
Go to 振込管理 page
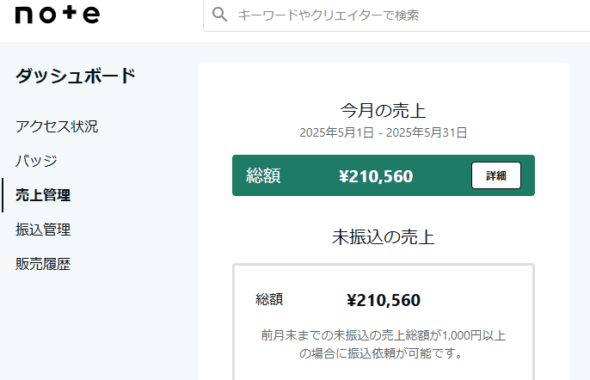(x=43, y=230)
